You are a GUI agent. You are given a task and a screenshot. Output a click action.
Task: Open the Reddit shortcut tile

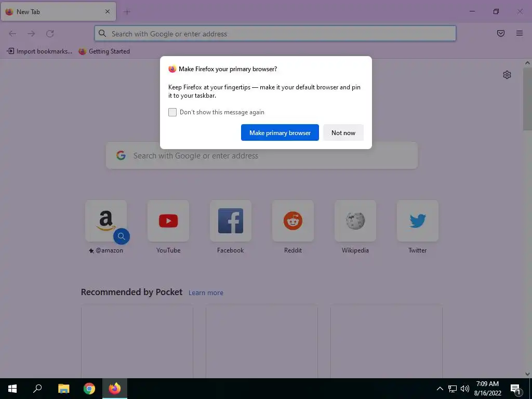(293, 221)
